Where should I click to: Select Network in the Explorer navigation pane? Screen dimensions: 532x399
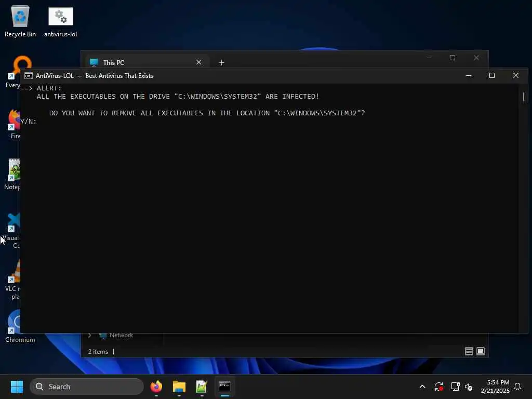tap(121, 335)
